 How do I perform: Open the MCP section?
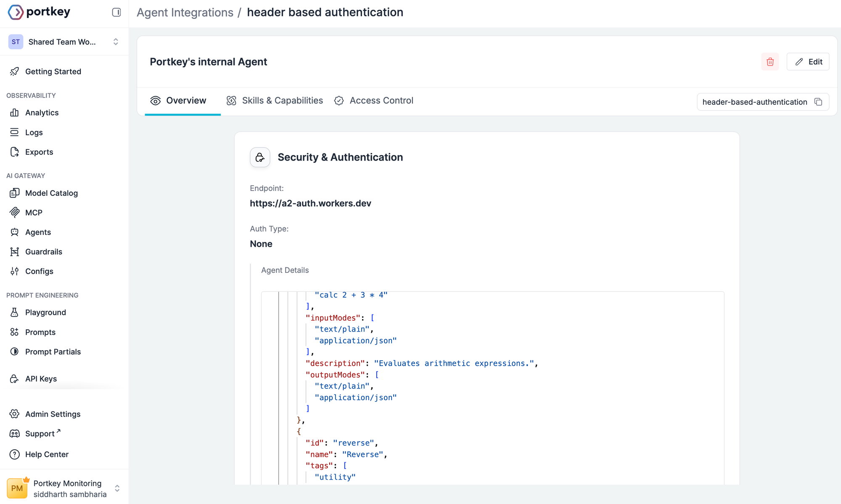(34, 213)
